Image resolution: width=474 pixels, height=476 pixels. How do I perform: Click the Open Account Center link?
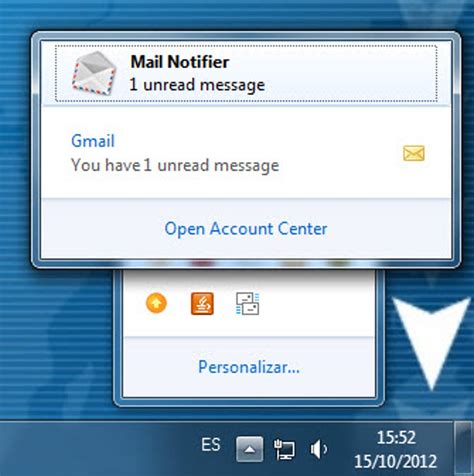(246, 229)
